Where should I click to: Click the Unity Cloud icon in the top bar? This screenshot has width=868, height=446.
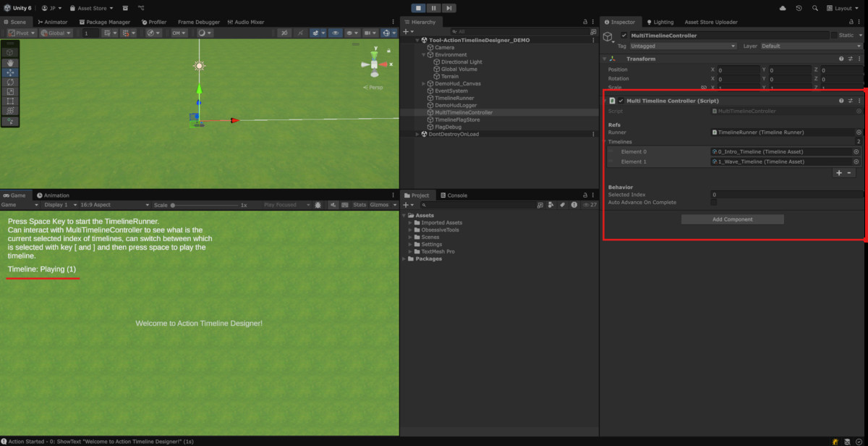click(x=783, y=7)
